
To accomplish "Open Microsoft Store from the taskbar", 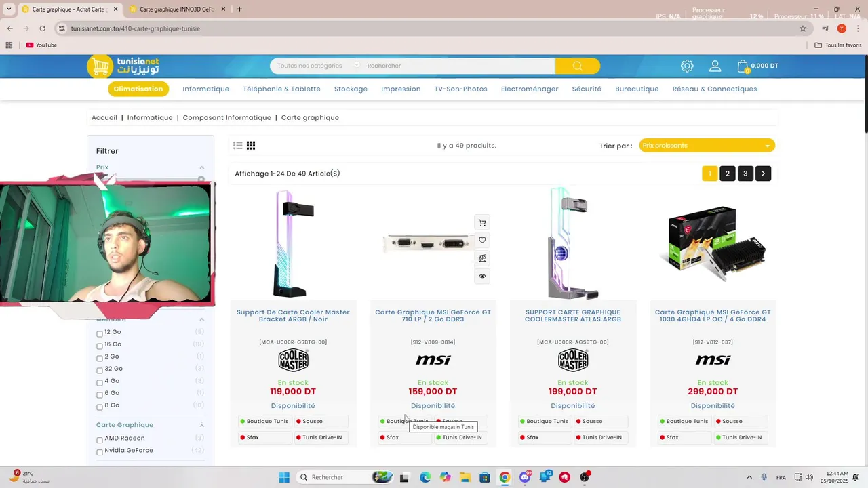I will [485, 477].
